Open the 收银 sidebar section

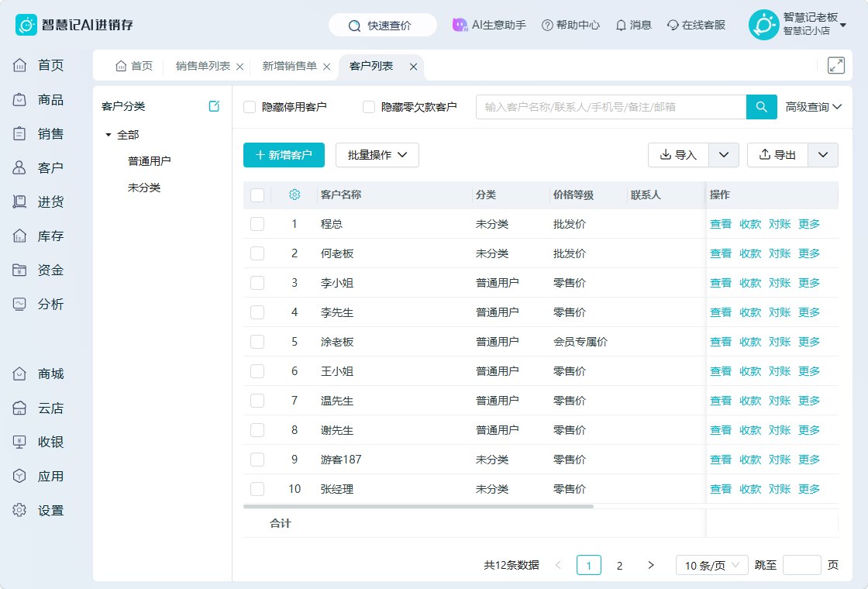coord(38,443)
